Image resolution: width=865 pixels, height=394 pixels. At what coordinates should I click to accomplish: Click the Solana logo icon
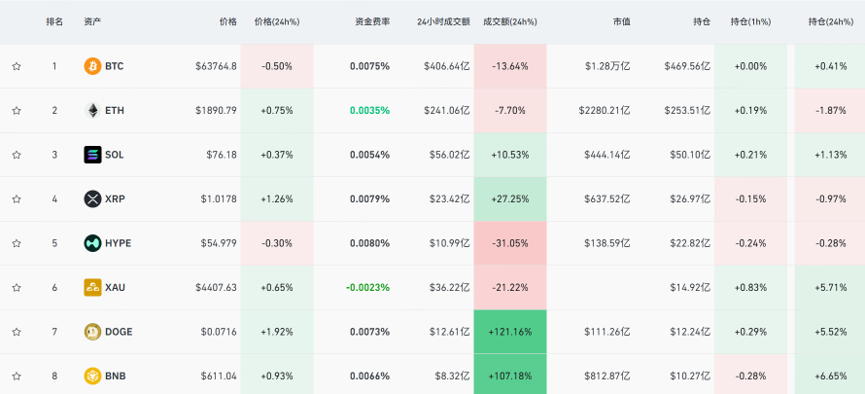click(93, 155)
